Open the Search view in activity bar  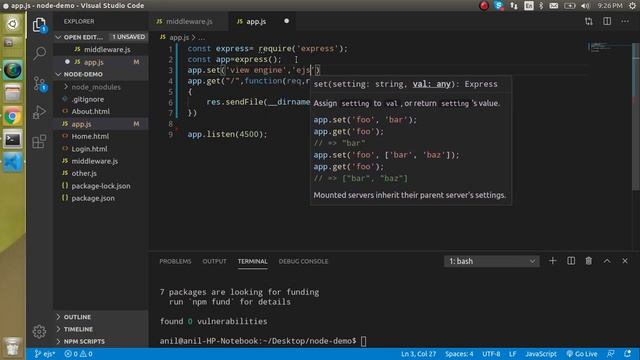(x=39, y=53)
